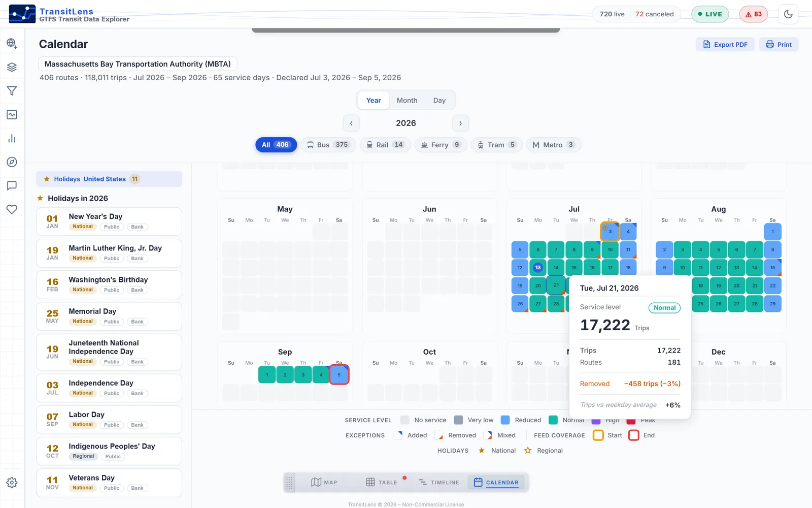The height and width of the screenshot is (508, 812).
Task: Click the 72 canceled counter
Action: point(655,14)
